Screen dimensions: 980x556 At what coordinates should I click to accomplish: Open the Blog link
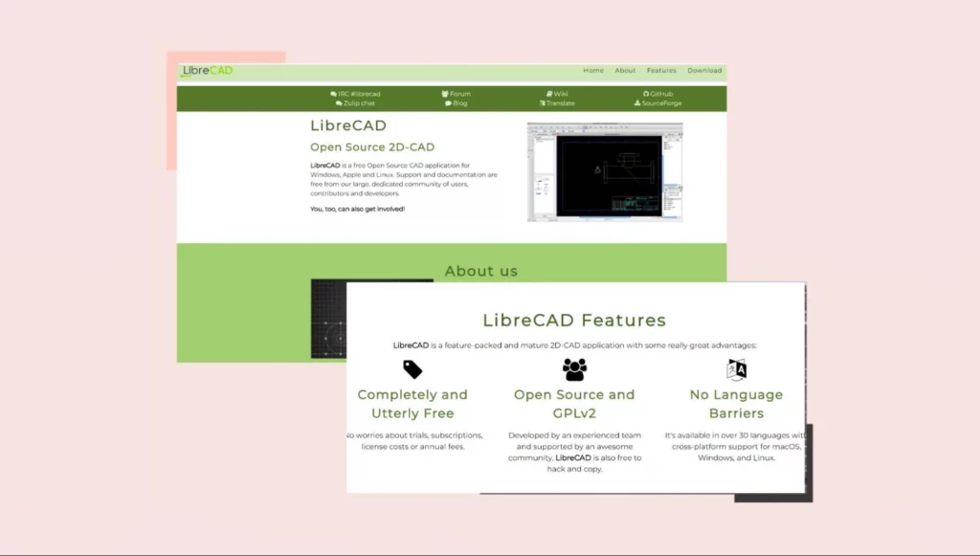457,103
